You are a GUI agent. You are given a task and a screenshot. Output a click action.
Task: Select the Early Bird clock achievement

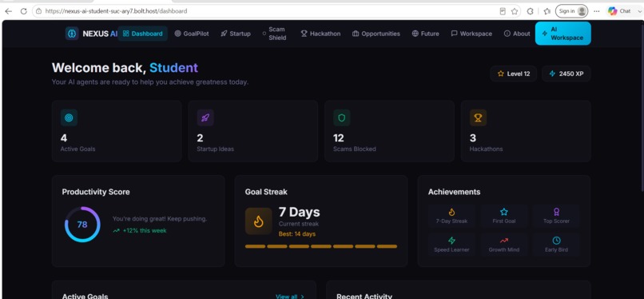point(556,245)
